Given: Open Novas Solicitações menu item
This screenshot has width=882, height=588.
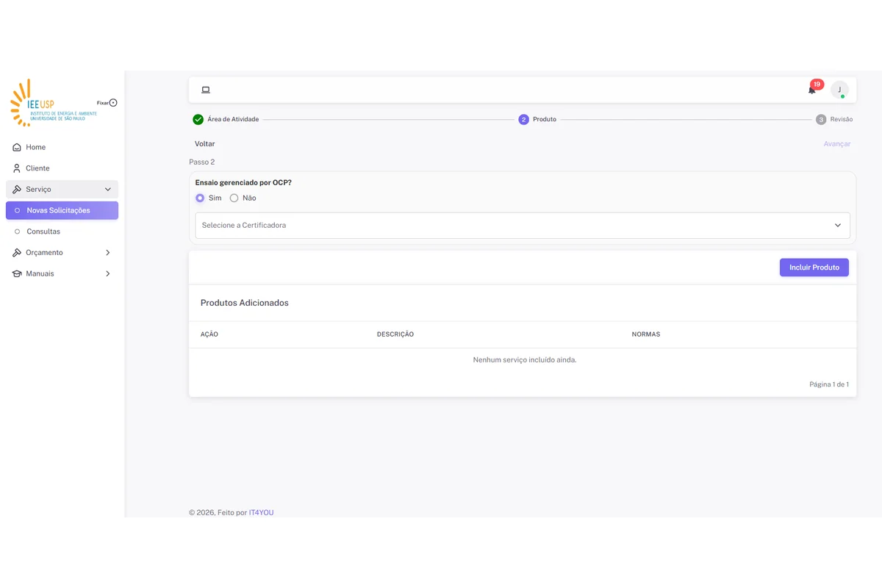Looking at the screenshot, I should (x=62, y=210).
